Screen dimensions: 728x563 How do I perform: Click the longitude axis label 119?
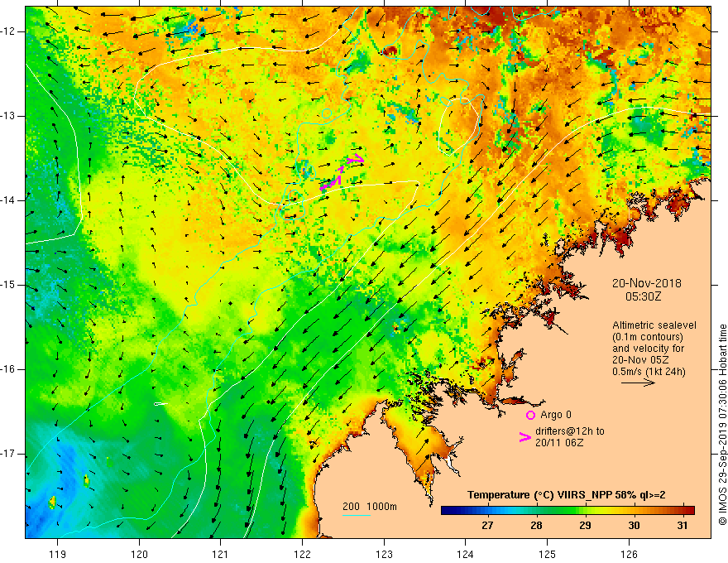(58, 555)
